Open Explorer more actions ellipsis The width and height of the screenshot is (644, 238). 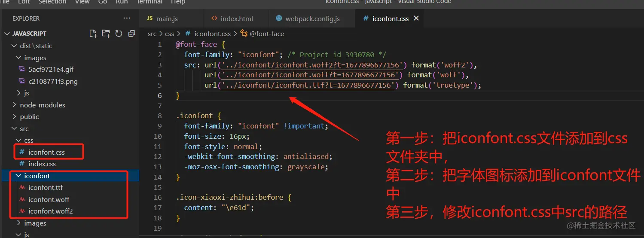[127, 18]
